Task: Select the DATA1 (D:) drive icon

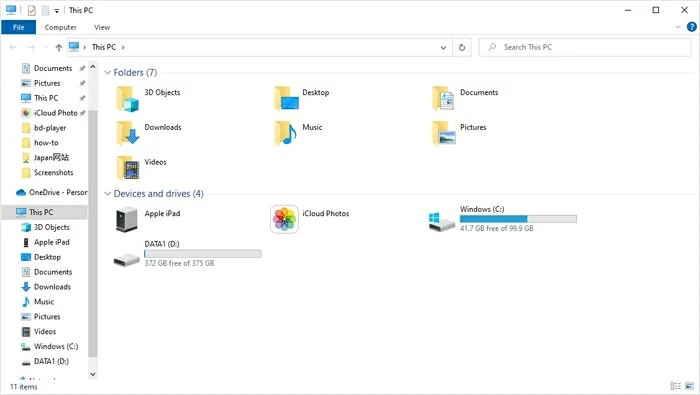Action: (127, 259)
